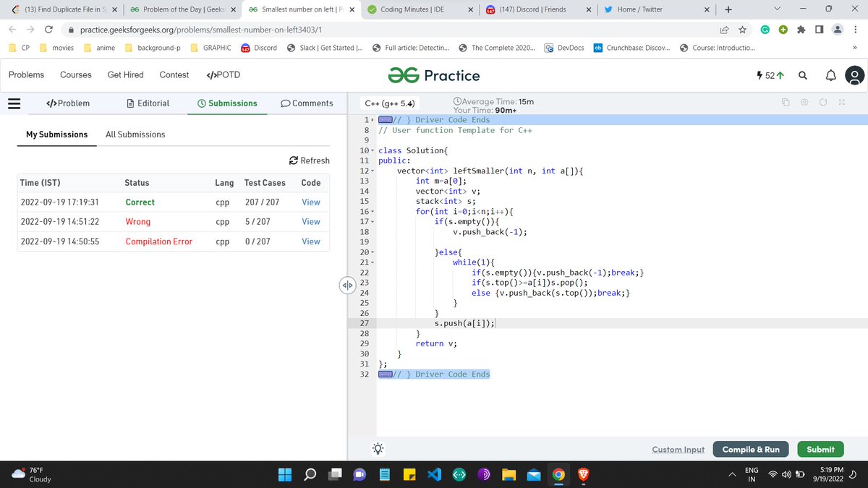868x488 pixels.
Task: Open the GfG profile avatar
Action: (x=854, y=75)
